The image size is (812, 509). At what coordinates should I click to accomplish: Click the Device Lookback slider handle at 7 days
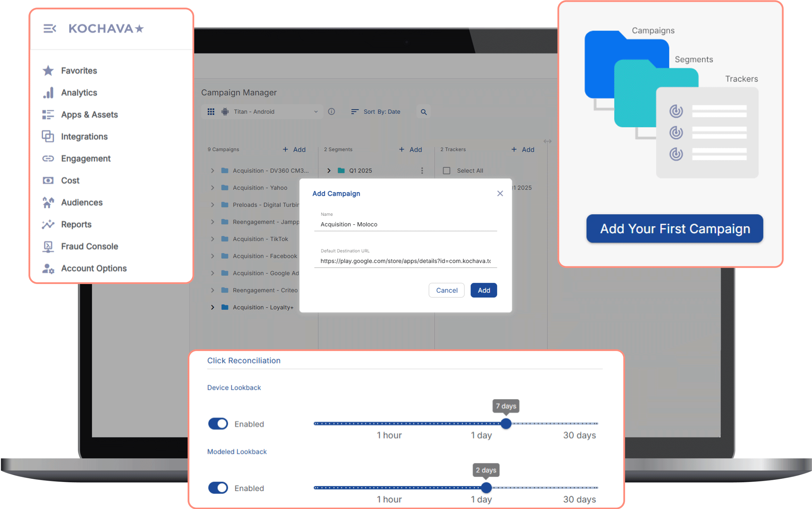coord(506,424)
